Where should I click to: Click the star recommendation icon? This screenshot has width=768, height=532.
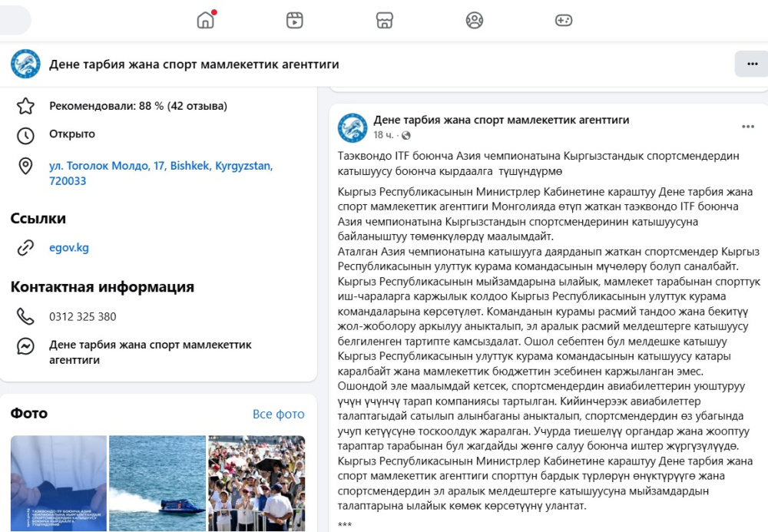(x=25, y=106)
